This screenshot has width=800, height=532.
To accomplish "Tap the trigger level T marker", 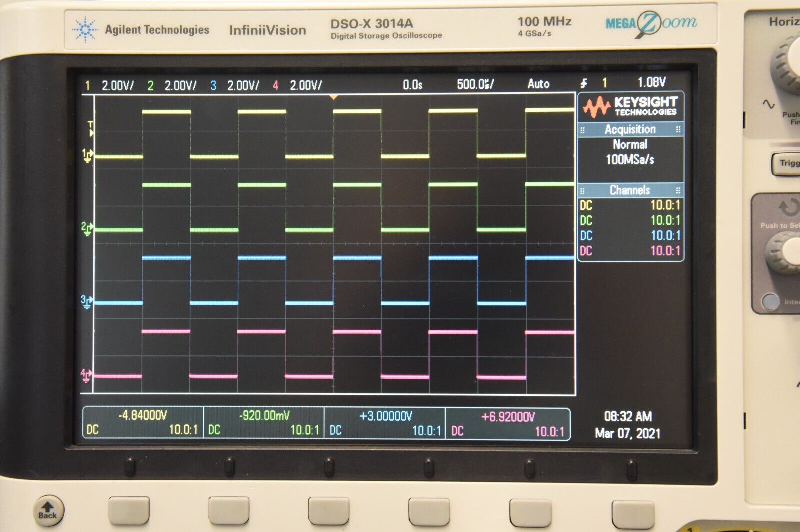I will click(90, 128).
